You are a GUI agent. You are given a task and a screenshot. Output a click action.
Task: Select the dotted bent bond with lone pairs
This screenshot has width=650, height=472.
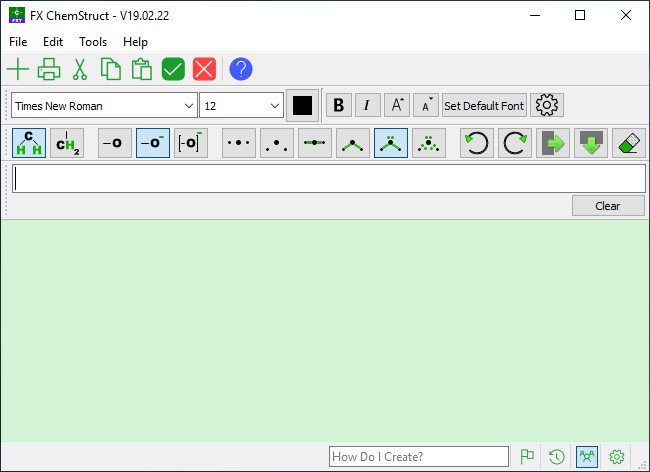click(429, 143)
